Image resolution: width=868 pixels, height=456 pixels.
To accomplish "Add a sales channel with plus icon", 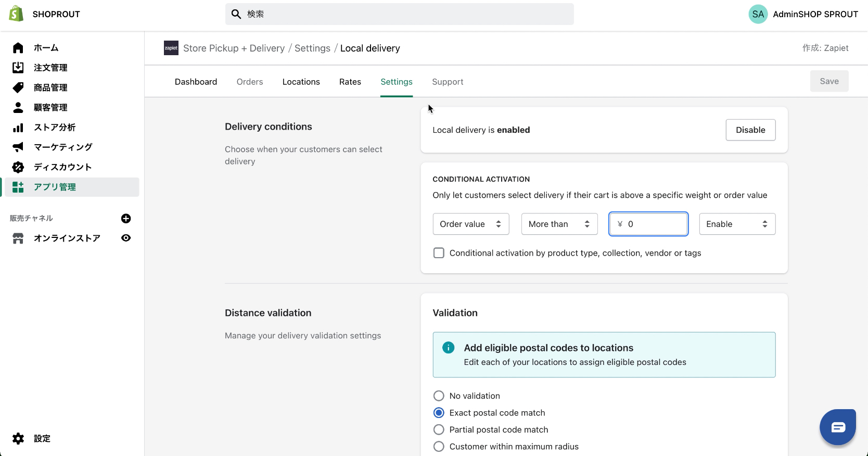I will (126, 219).
